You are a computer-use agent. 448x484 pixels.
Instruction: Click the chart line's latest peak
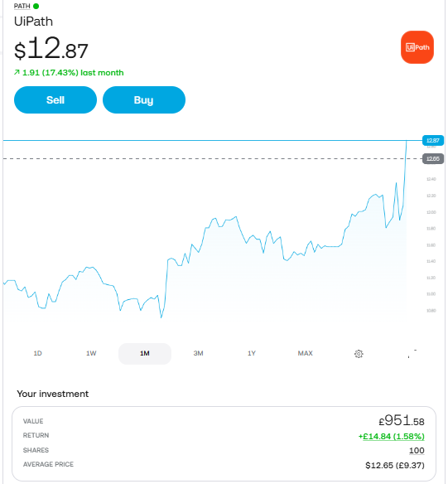(407, 141)
